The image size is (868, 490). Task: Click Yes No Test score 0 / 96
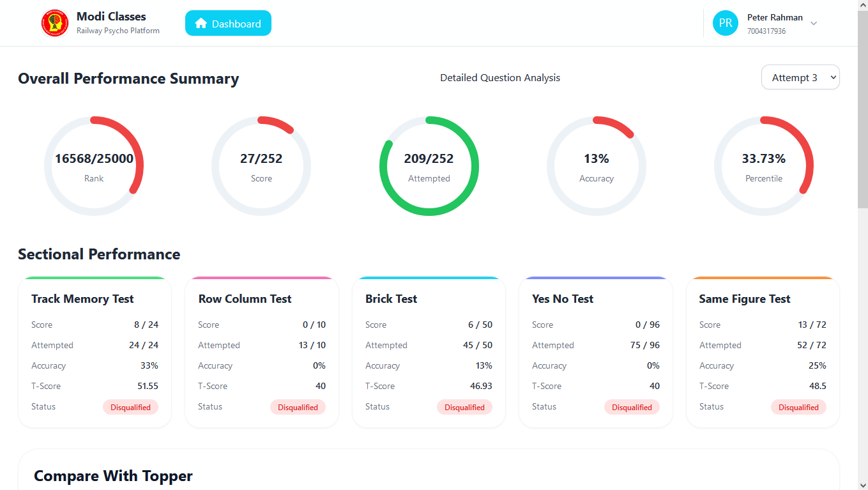[648, 325]
